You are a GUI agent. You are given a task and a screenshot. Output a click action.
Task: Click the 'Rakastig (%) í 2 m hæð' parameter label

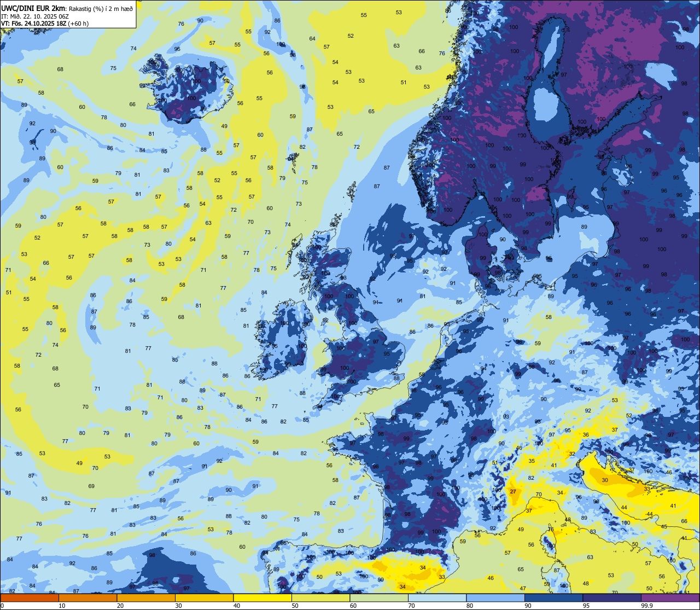(x=100, y=8)
